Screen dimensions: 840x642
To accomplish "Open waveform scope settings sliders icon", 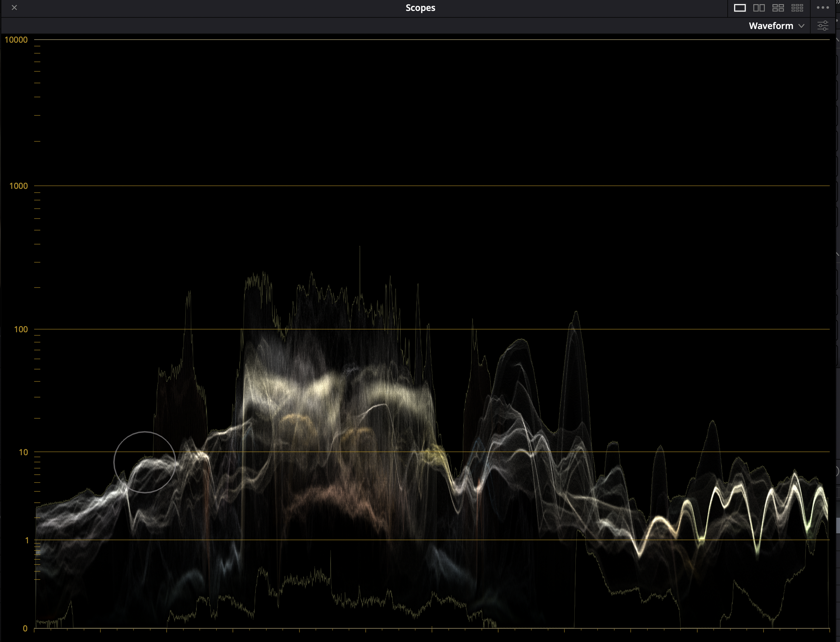I will tap(823, 26).
